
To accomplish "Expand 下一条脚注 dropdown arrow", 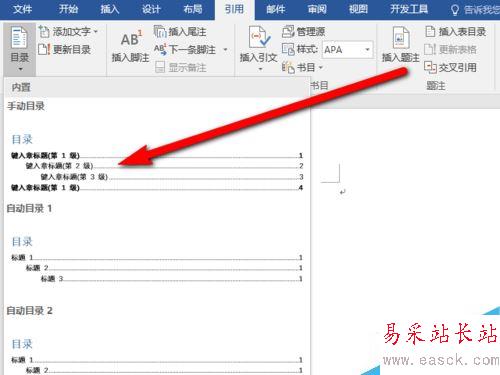I will (x=225, y=50).
